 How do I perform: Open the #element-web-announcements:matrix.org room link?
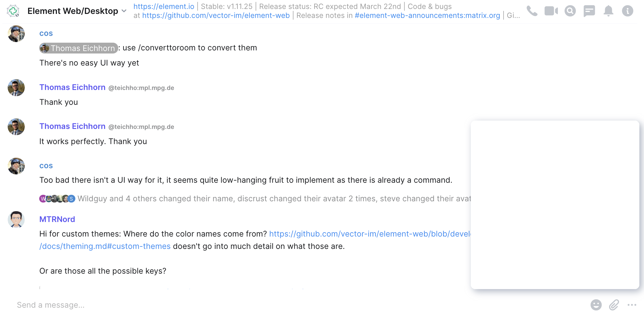click(427, 15)
